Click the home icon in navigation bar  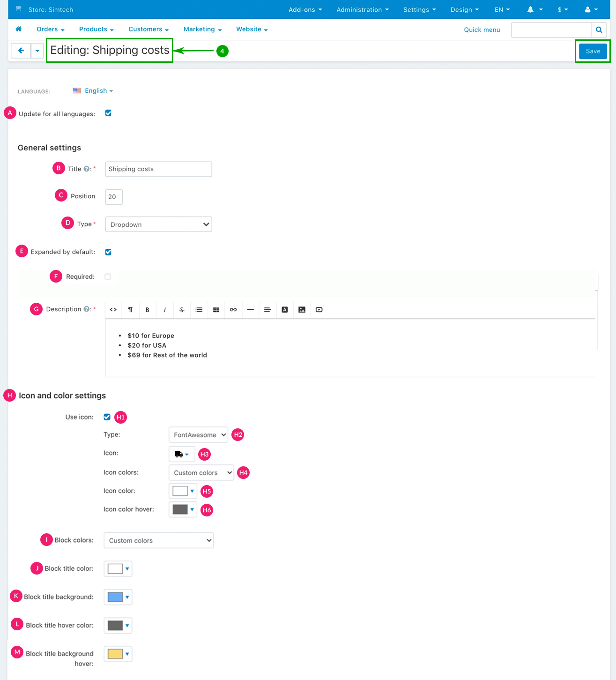click(x=19, y=29)
